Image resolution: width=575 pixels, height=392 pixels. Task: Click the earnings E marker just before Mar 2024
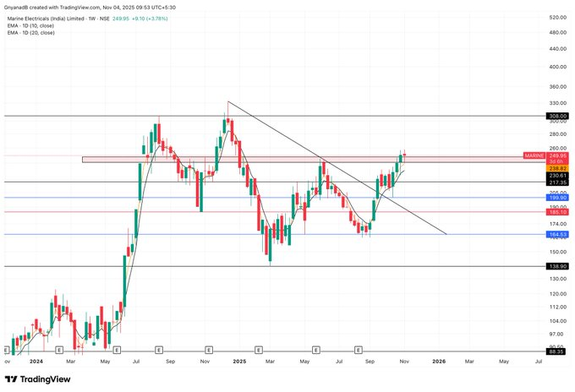[59, 351]
